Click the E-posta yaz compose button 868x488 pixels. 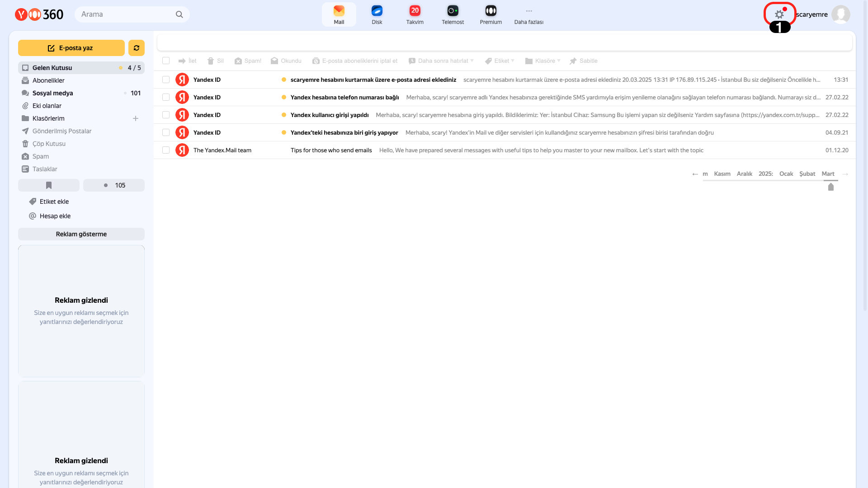click(x=71, y=48)
